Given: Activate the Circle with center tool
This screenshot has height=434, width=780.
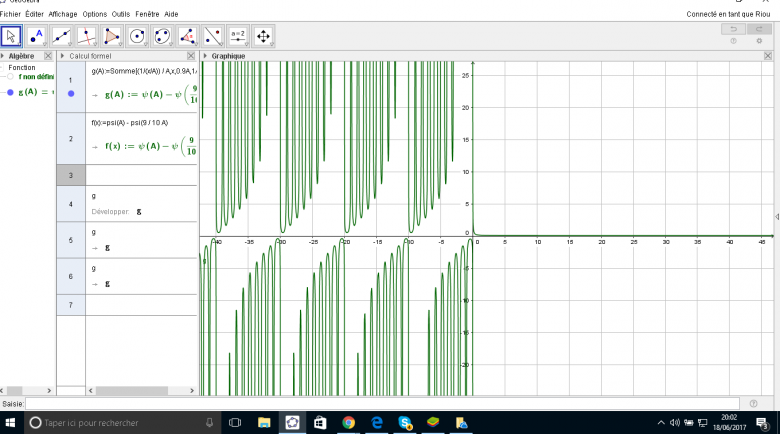Looking at the screenshot, I should tap(137, 37).
